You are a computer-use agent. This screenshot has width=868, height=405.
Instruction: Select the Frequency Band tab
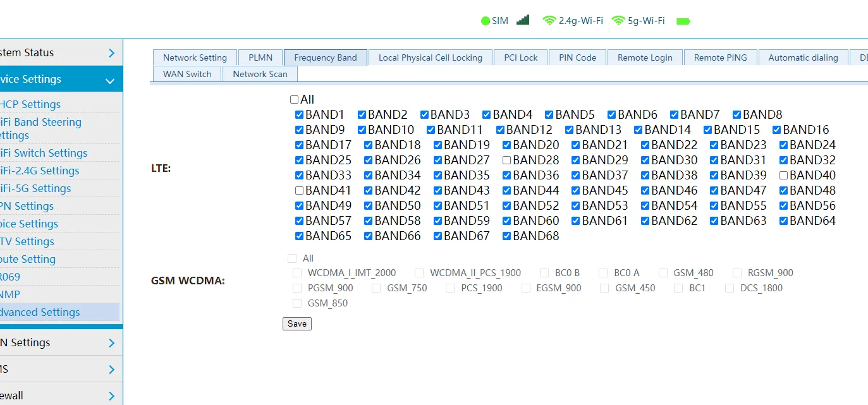point(326,57)
